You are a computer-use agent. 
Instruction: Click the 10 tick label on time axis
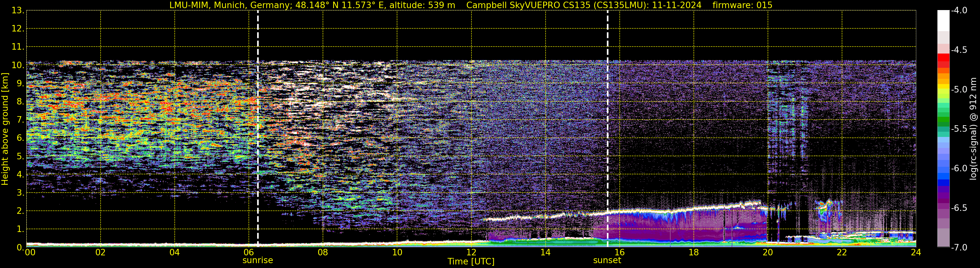(x=397, y=252)
